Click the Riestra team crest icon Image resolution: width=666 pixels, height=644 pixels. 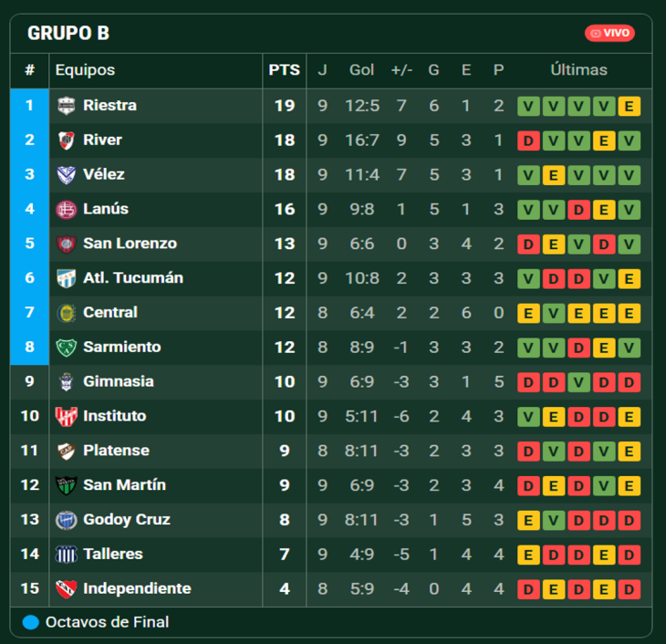[x=67, y=106]
